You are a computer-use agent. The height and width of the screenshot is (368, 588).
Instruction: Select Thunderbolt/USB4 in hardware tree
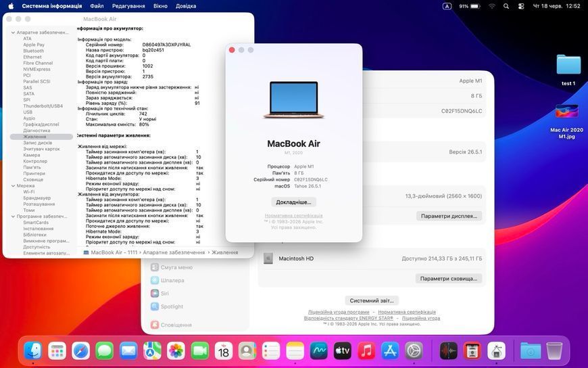[43, 106]
